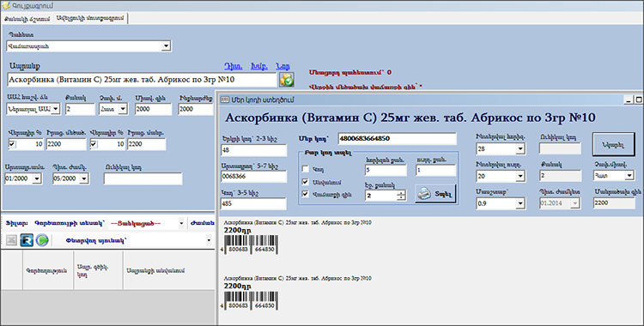644x326 pixels.
Task: Click the country code field showing 48
Action: click(x=254, y=150)
